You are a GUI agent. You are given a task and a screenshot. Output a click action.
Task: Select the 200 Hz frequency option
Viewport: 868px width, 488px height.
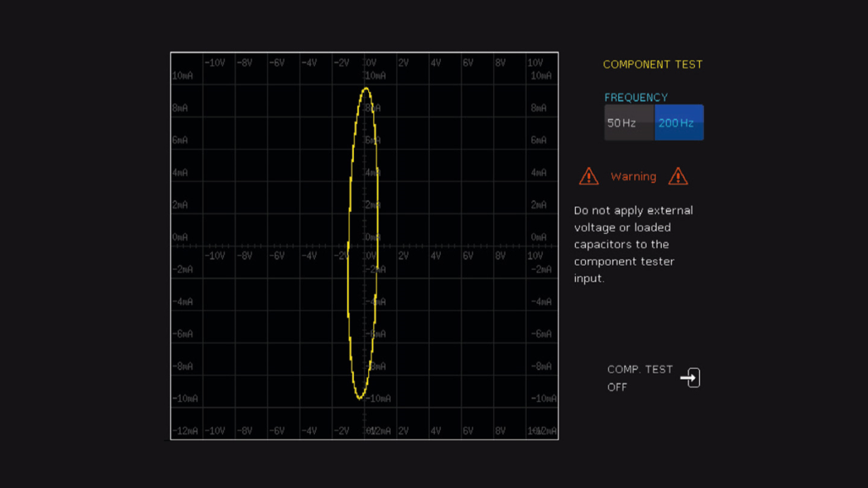click(678, 123)
